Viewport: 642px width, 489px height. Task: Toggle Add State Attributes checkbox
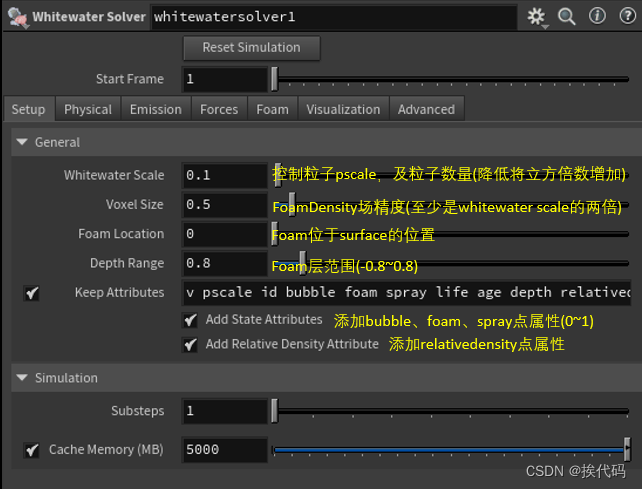click(190, 320)
